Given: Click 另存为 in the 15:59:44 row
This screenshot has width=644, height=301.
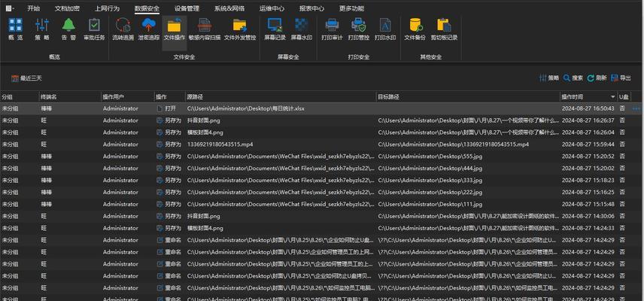Looking at the screenshot, I should [x=169, y=144].
